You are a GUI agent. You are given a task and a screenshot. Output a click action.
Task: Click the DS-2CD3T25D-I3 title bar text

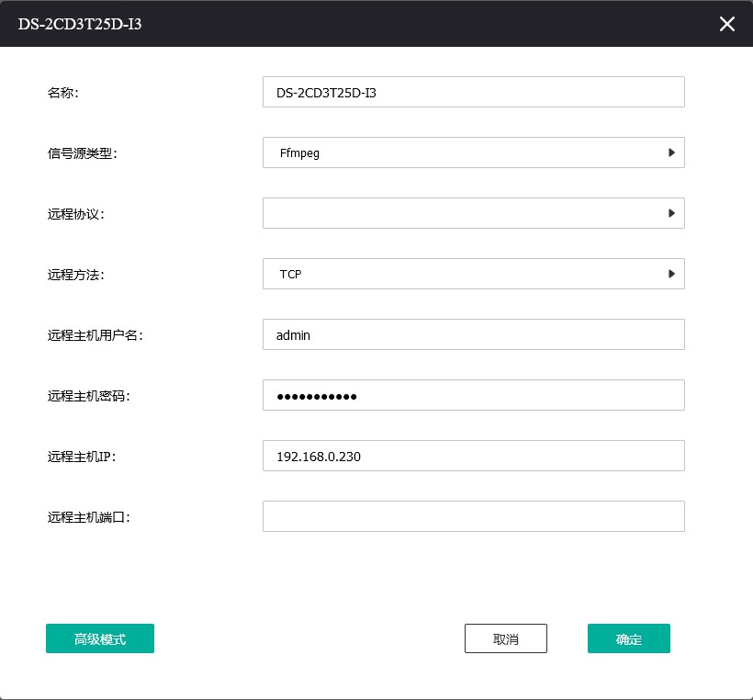[80, 24]
